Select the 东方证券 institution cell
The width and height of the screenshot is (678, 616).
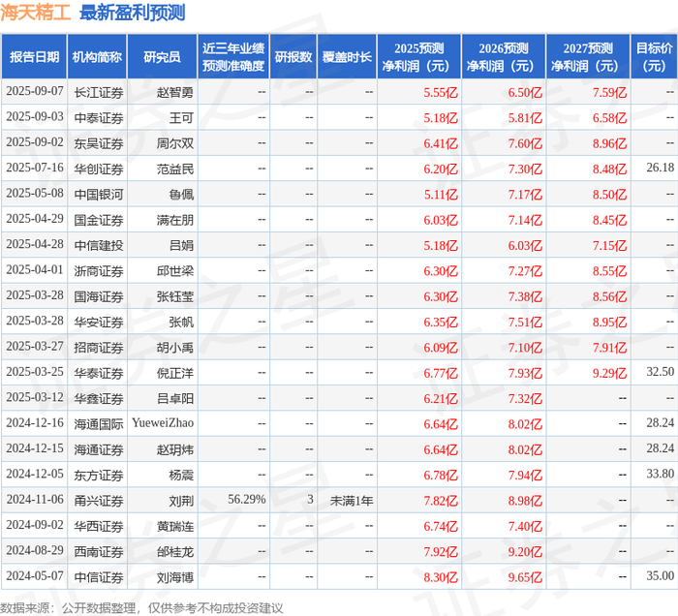(x=99, y=475)
